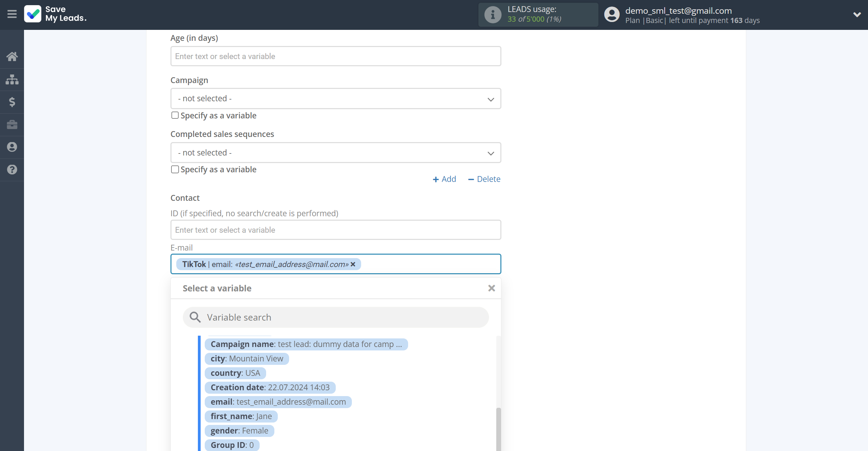Open the hamburger menu
Viewport: 868px width, 451px height.
coord(12,14)
